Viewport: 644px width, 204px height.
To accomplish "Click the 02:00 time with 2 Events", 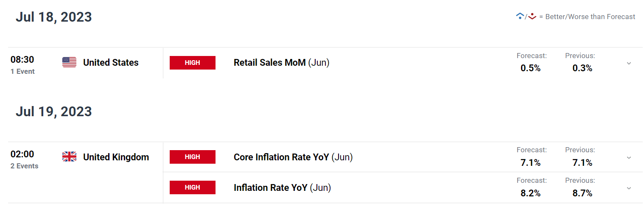I will coord(24,159).
